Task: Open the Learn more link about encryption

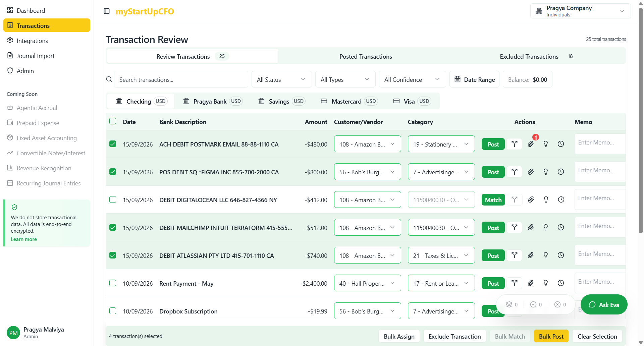Action: point(23,239)
